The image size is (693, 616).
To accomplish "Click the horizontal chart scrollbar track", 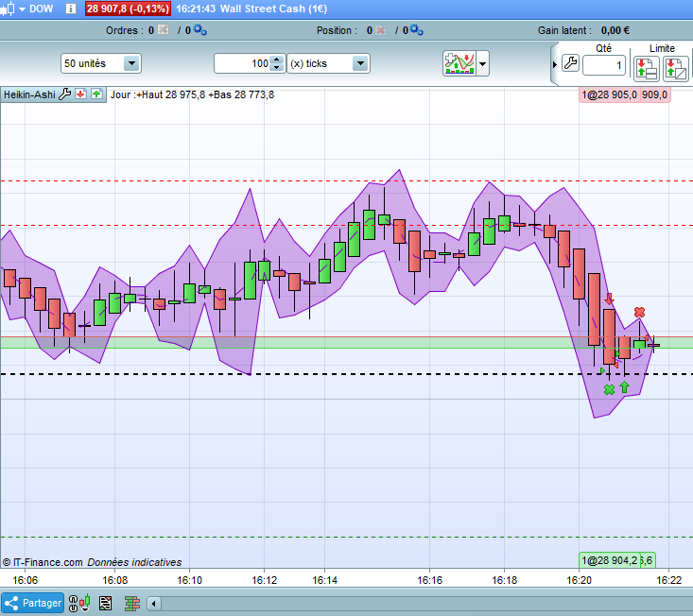I will pyautogui.click(x=427, y=603).
